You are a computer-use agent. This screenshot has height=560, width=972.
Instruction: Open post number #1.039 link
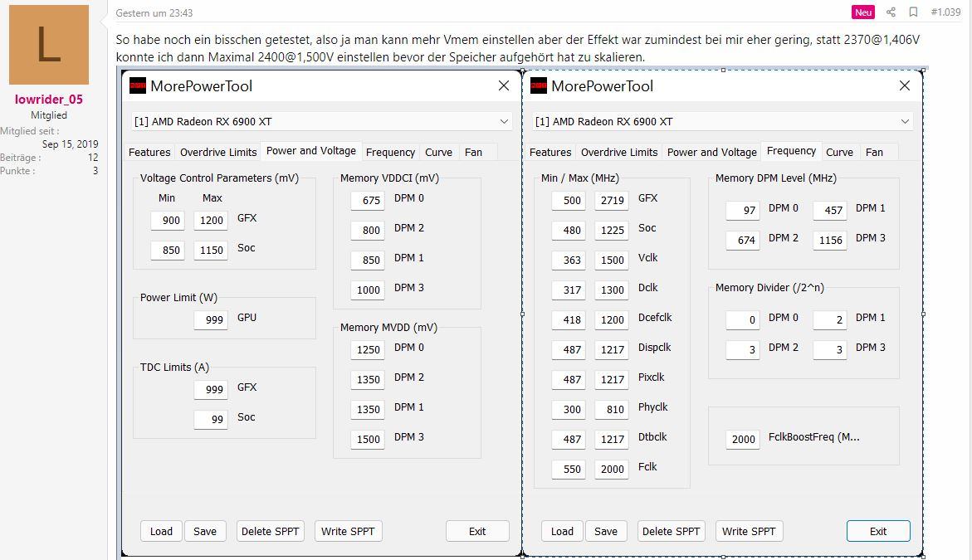(945, 12)
